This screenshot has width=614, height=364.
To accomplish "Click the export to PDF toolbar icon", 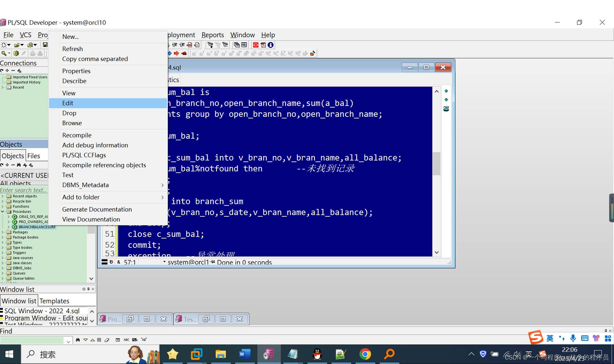I will [263, 45].
